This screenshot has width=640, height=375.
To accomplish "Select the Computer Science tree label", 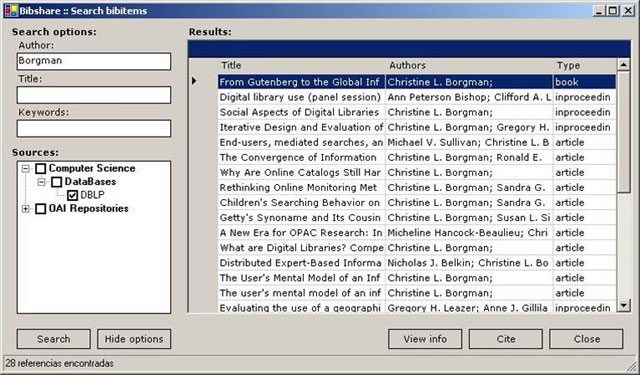I will point(92,168).
